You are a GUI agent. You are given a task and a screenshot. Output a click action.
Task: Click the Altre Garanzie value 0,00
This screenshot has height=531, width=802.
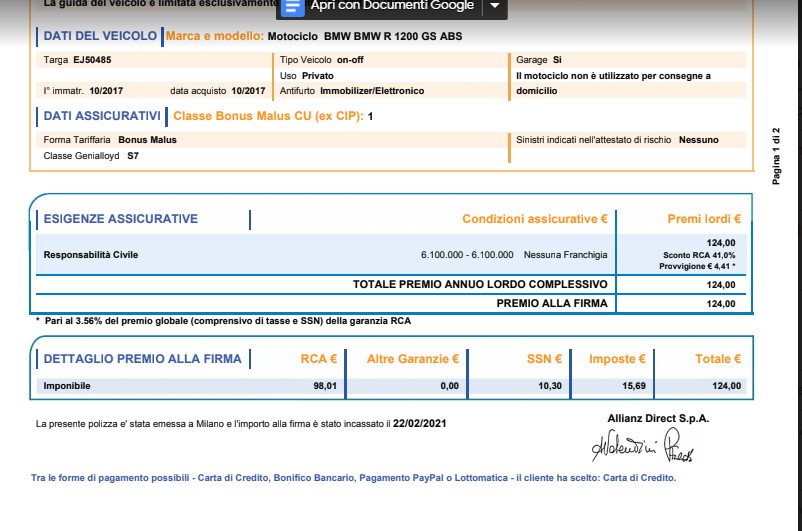pos(450,386)
